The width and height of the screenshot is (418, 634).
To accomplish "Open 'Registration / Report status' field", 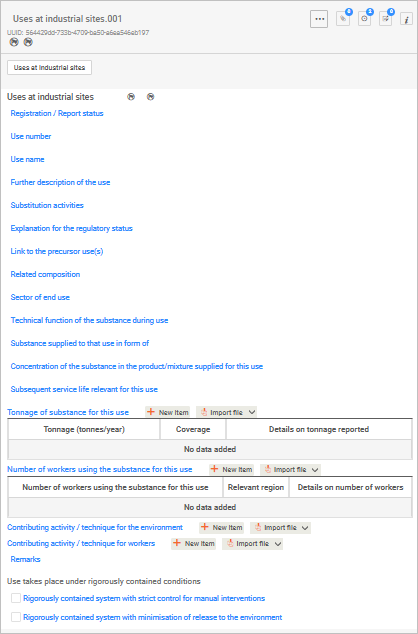I will click(57, 113).
